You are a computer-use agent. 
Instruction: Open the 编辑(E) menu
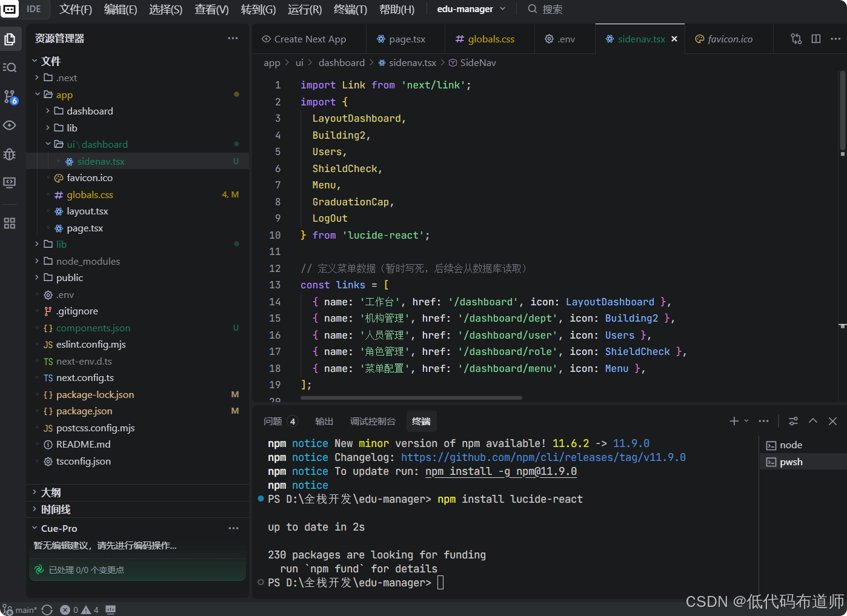[121, 9]
